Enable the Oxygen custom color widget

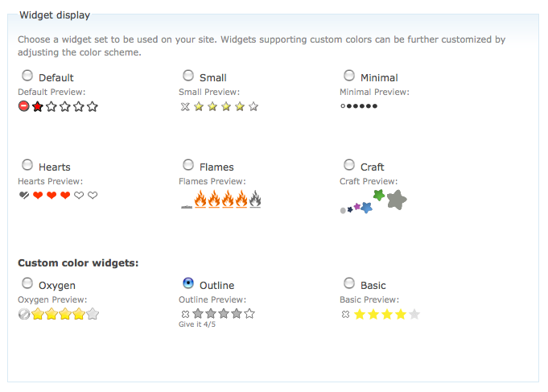coord(27,283)
